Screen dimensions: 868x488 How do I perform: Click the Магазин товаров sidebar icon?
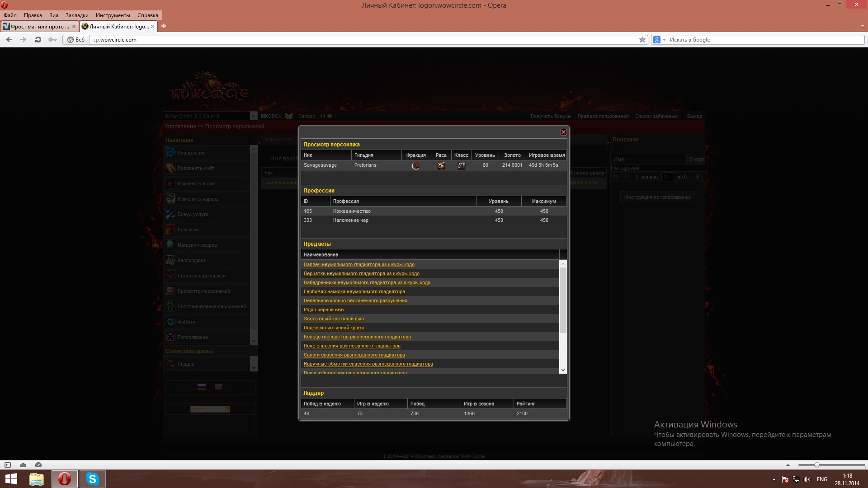[170, 245]
